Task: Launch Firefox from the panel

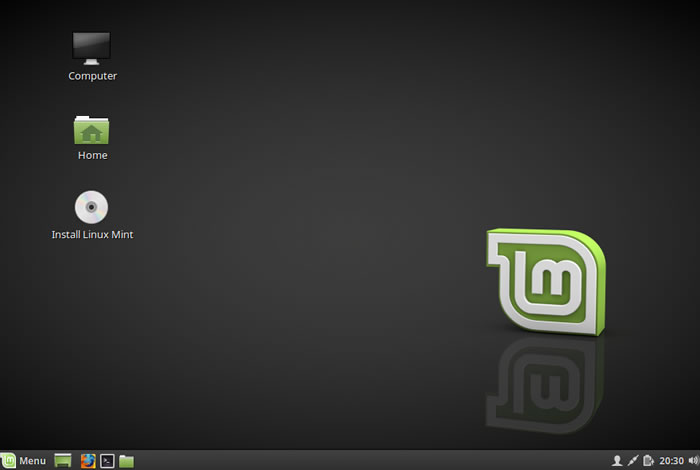Action: [87, 461]
